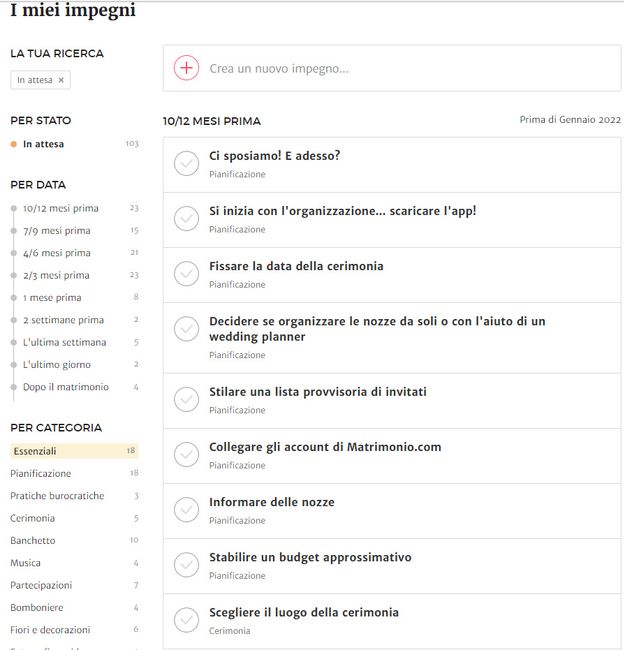
Task: Mark 'Scegliere il luogo della cerimonia' done
Action: (x=186, y=620)
